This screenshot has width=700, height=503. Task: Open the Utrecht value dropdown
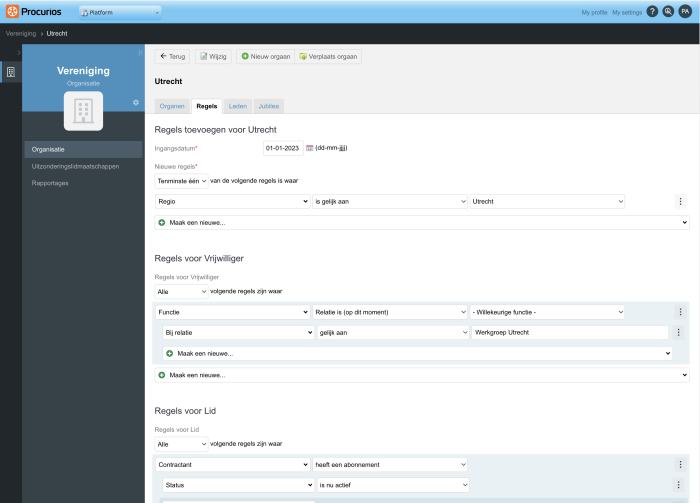pos(547,201)
